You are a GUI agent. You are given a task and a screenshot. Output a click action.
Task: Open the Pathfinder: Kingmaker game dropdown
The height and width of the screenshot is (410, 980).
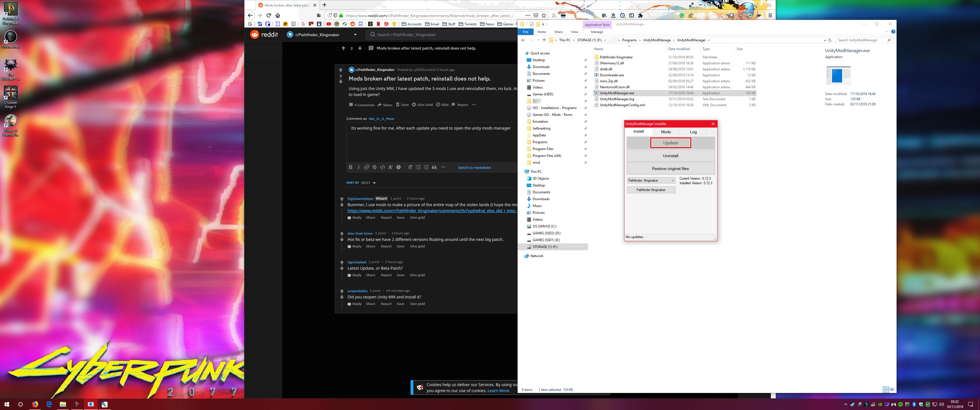[651, 181]
